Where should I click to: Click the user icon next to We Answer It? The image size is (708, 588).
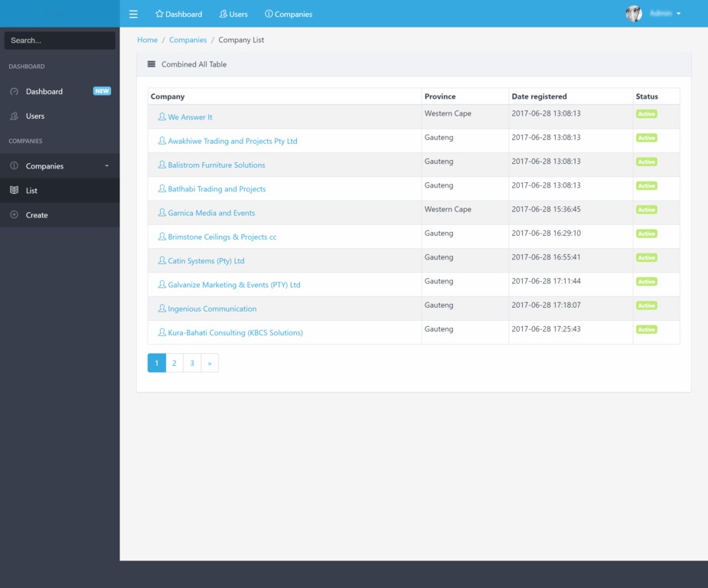pos(162,116)
